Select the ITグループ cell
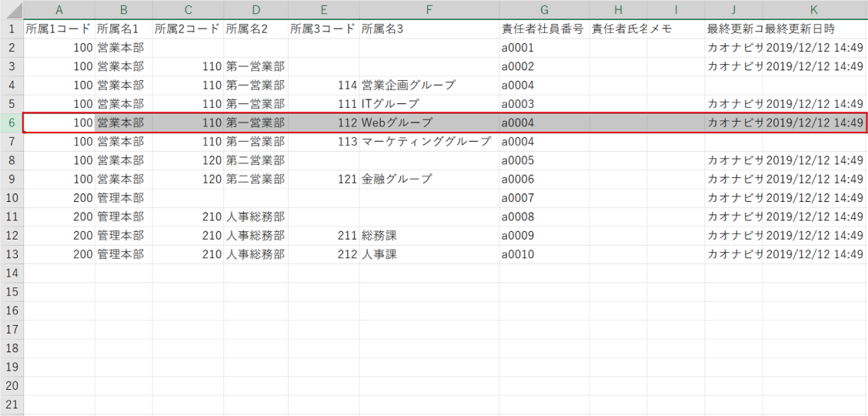 point(429,104)
